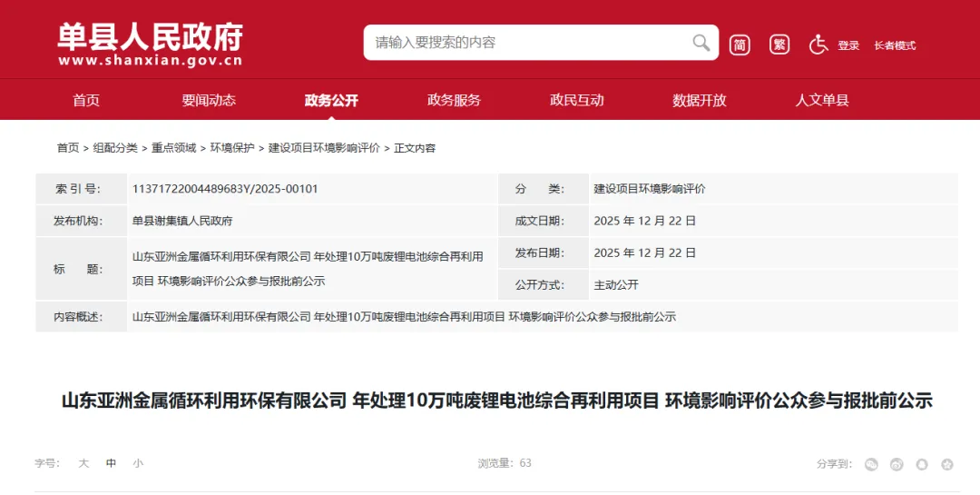
Task: Click 登录 login link
Action: tap(848, 45)
